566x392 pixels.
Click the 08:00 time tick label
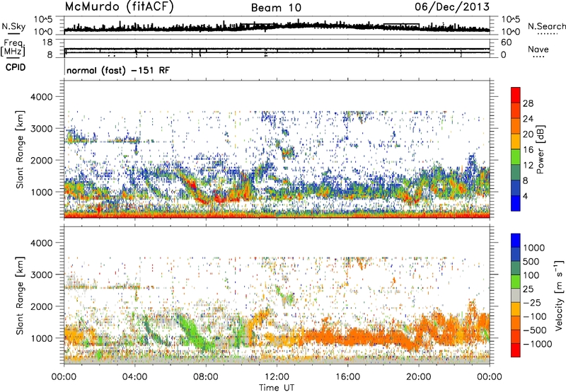[x=206, y=377]
